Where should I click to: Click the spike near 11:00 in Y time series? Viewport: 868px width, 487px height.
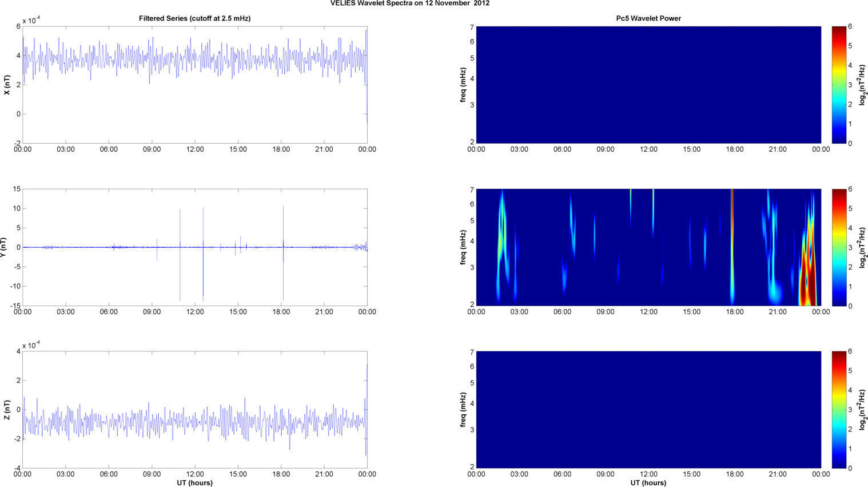(180, 255)
